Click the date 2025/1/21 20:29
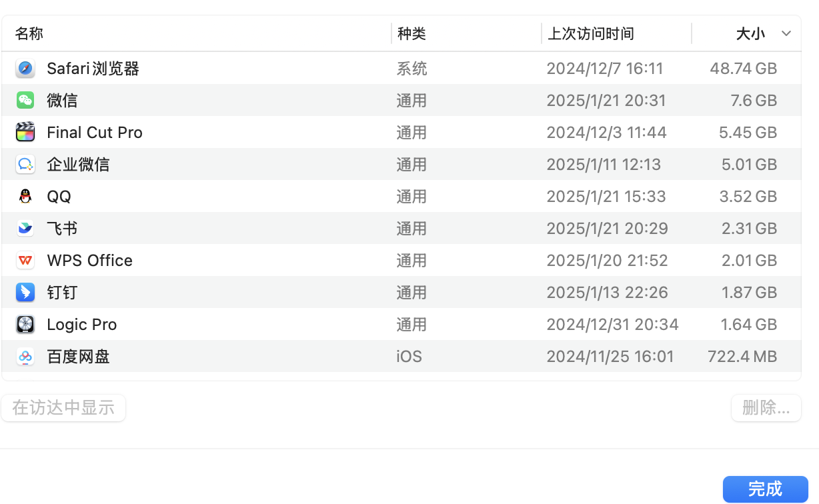The height and width of the screenshot is (504, 819). click(607, 229)
